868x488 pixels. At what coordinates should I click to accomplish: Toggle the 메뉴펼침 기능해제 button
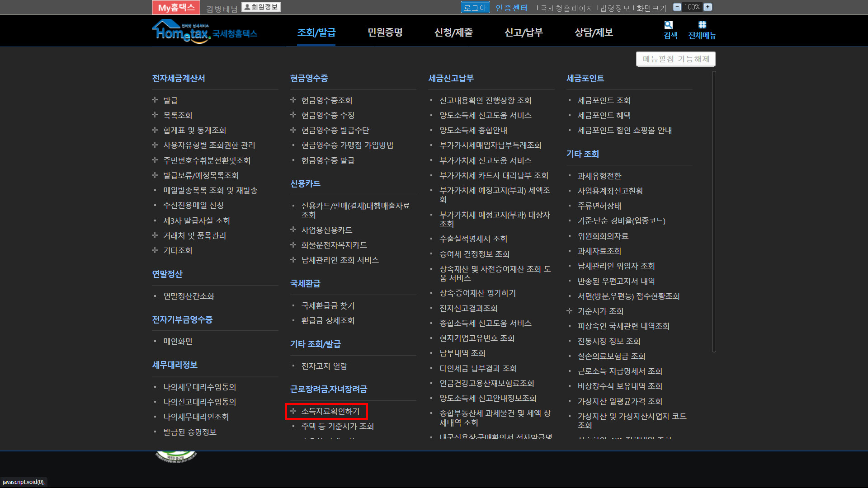[x=675, y=59]
